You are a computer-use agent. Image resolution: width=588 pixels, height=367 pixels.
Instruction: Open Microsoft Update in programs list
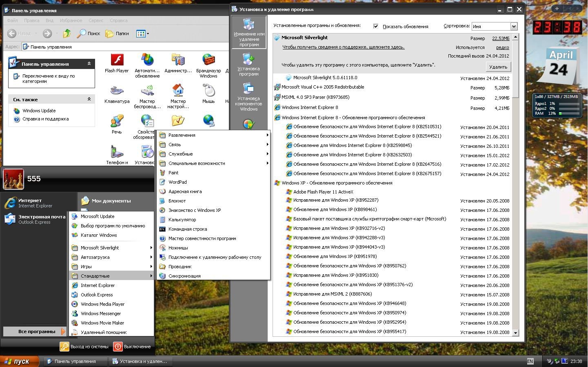pos(112,216)
